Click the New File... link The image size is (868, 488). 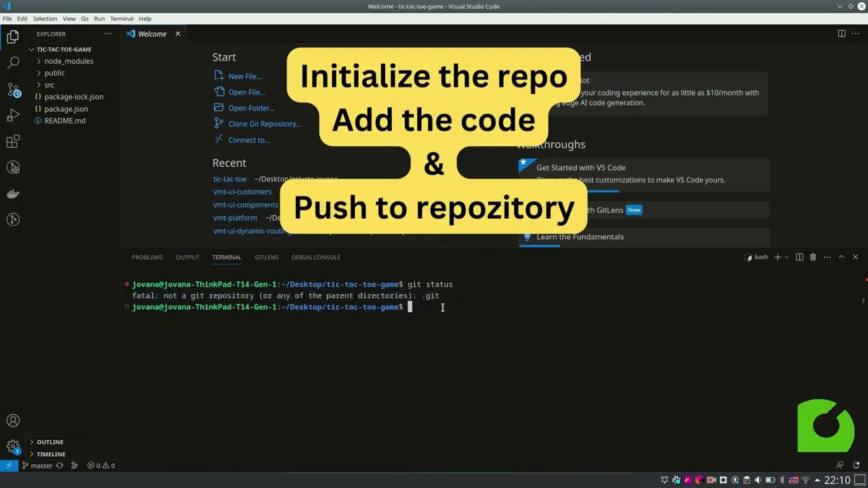pyautogui.click(x=245, y=77)
